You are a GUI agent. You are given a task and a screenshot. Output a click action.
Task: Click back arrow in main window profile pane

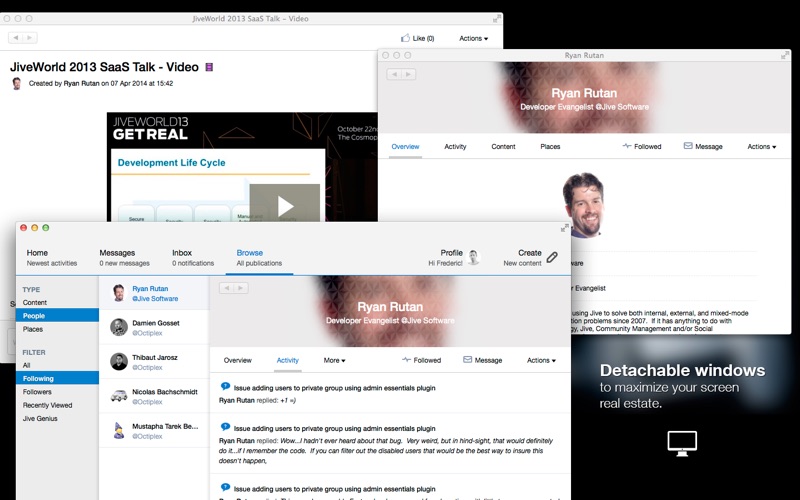pyautogui.click(x=227, y=288)
